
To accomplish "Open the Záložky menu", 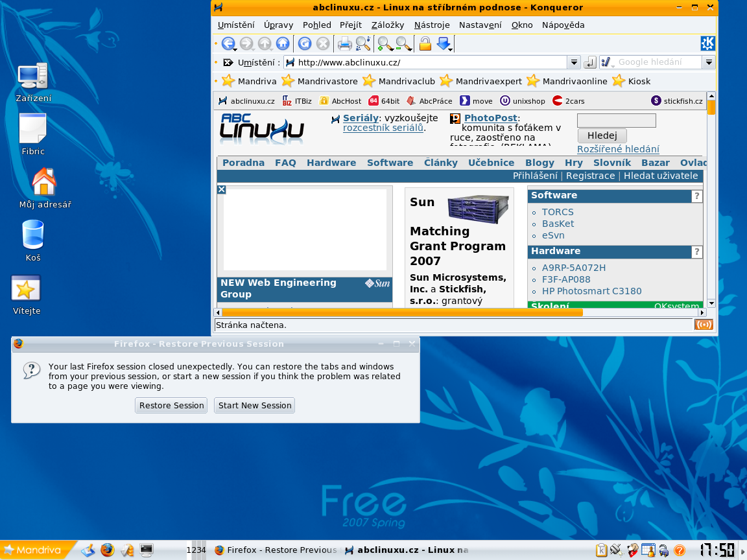I will point(388,25).
